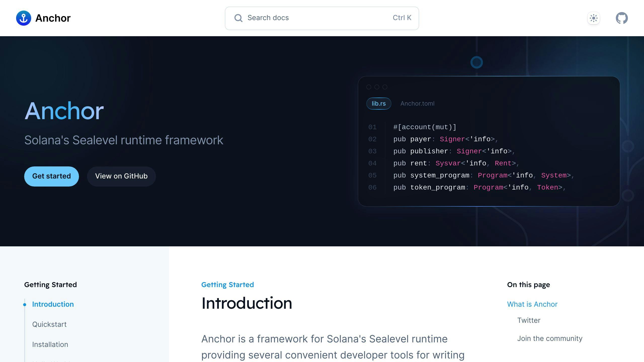
Task: Click the search magnifier icon
Action: [x=238, y=18]
